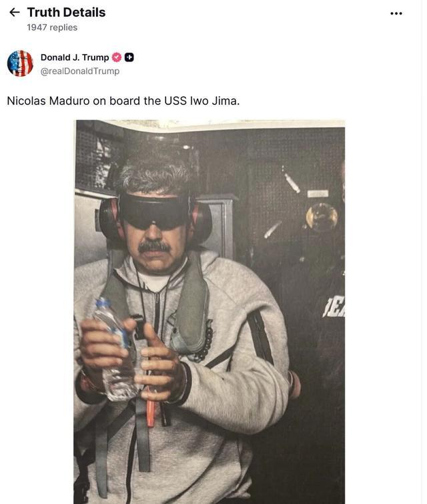Open the flag-themed profile avatar
Image resolution: width=427 pixels, height=504 pixels.
coord(20,63)
